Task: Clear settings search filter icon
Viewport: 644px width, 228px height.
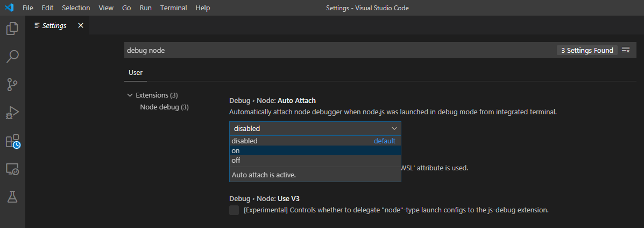Action: pyautogui.click(x=626, y=50)
